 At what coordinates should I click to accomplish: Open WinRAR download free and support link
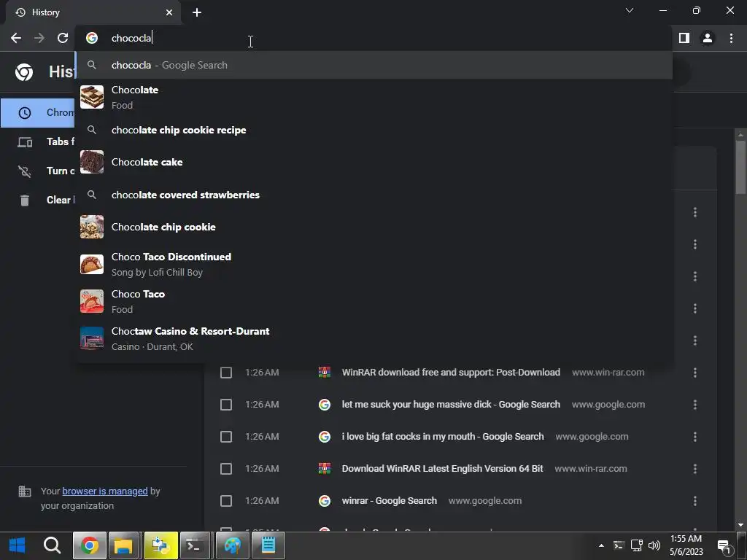[451, 373]
